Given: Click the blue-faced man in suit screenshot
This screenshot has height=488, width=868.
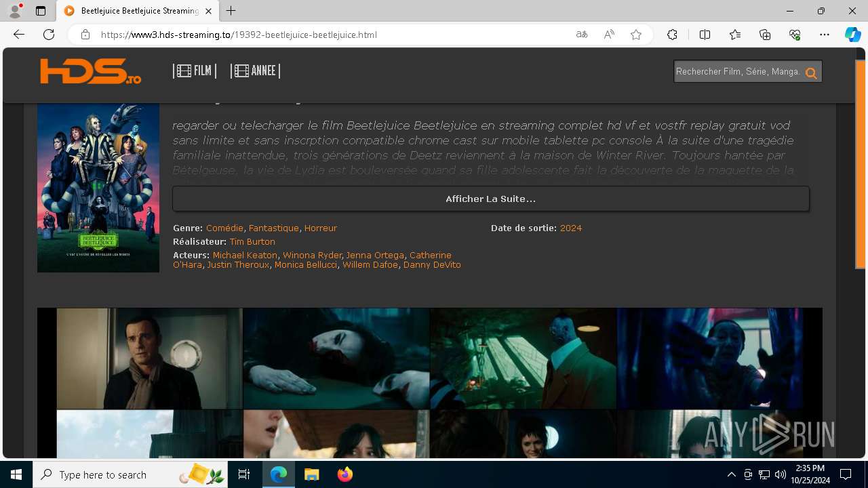Looking at the screenshot, I should coord(524,359).
